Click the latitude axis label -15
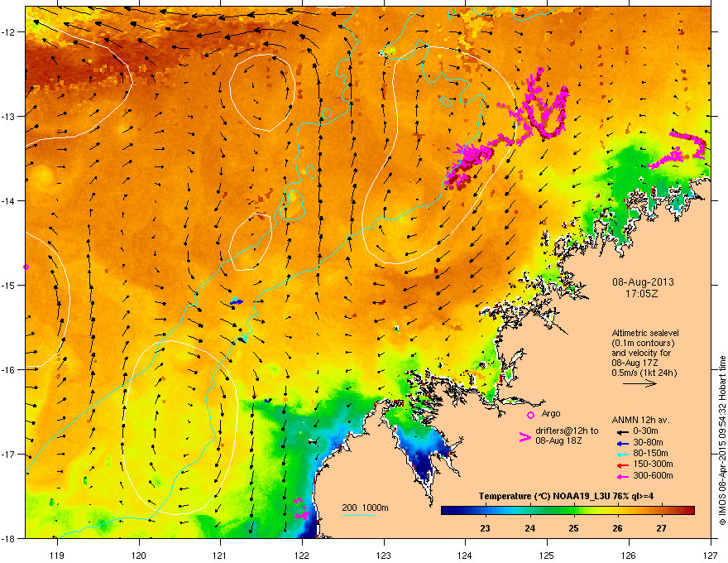Image resolution: width=728 pixels, height=563 pixels. pos(8,285)
